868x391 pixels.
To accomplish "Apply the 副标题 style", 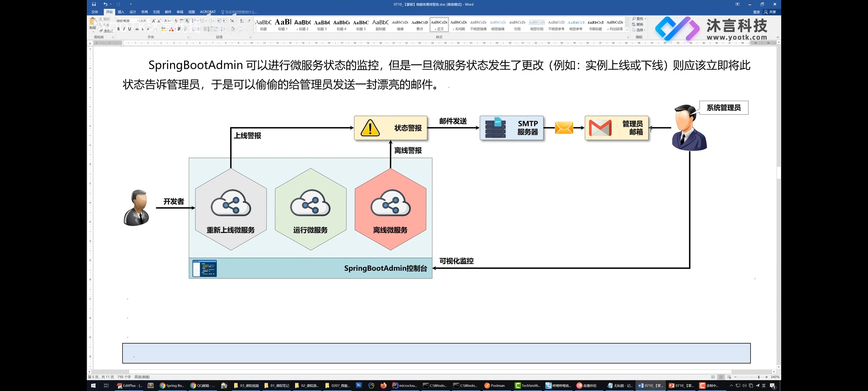I will tap(380, 25).
